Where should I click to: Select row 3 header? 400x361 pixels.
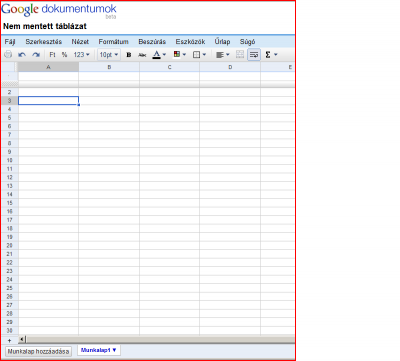[10, 101]
